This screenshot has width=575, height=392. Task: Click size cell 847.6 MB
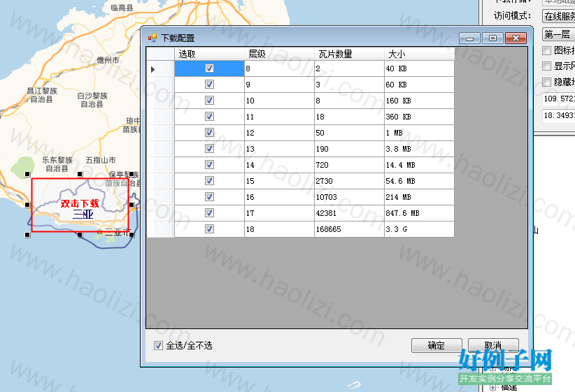(419, 213)
